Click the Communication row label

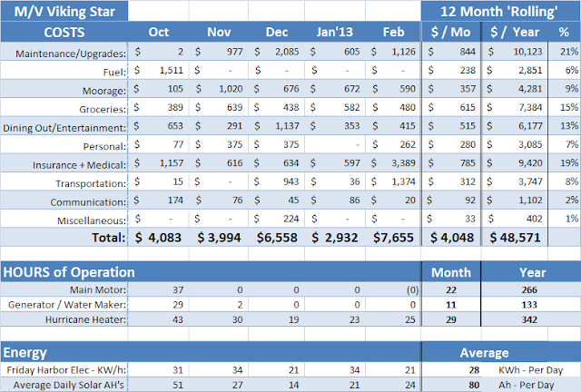coord(88,202)
